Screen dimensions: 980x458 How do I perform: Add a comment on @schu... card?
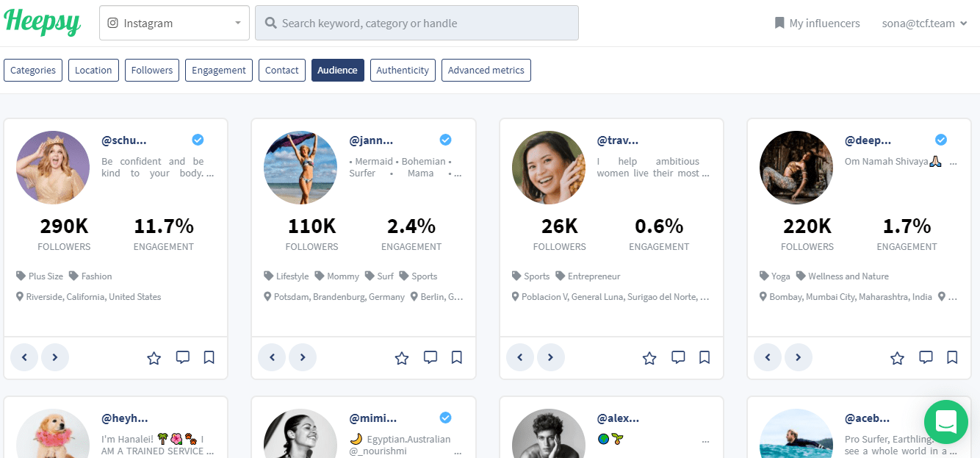(183, 358)
